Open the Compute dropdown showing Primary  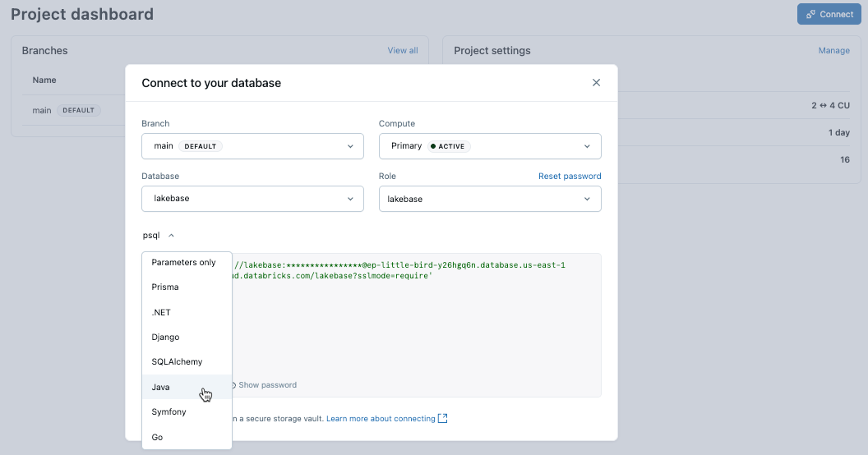pyautogui.click(x=489, y=146)
